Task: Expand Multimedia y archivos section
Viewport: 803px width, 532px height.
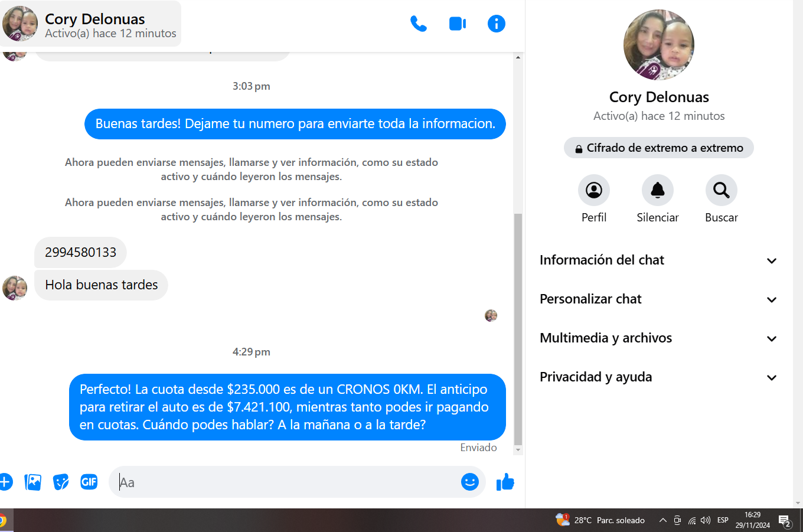Action: coord(658,338)
